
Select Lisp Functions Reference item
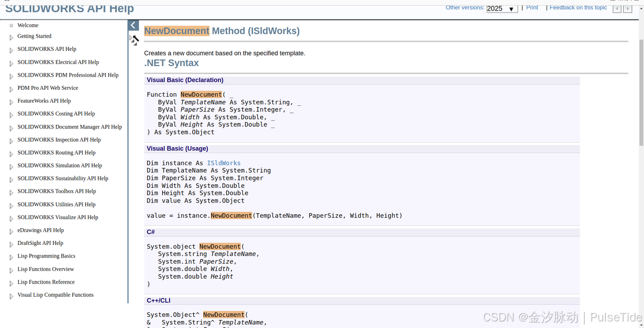point(46,282)
